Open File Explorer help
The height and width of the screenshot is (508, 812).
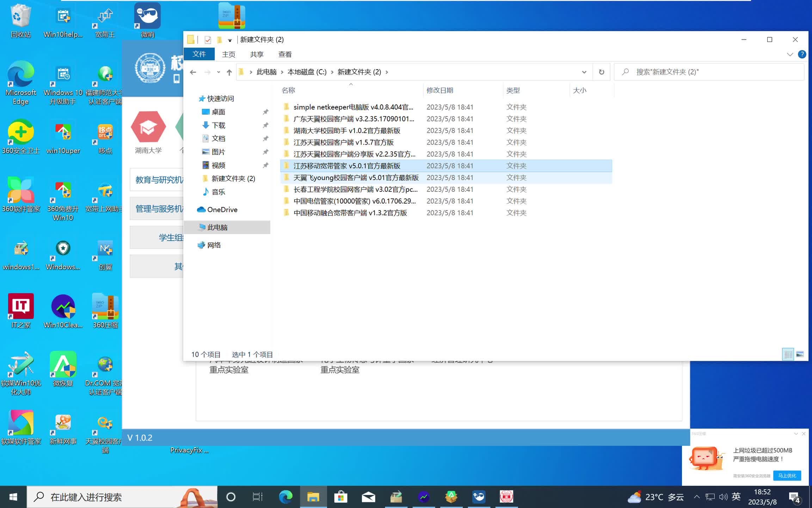[x=802, y=54]
